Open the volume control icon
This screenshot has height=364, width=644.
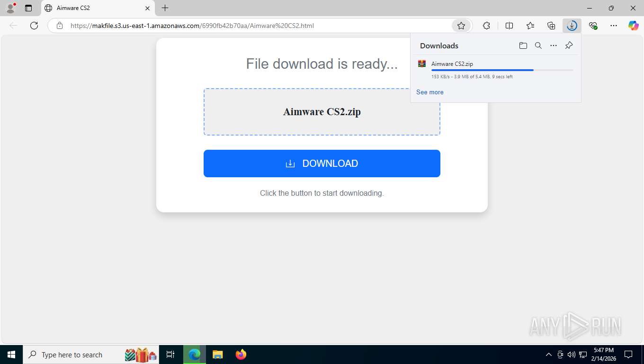pos(572,355)
